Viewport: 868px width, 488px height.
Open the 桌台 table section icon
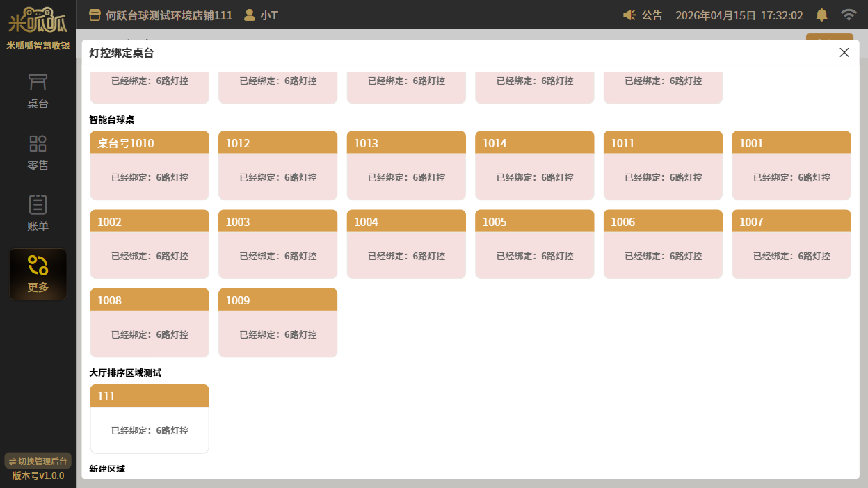[38, 83]
